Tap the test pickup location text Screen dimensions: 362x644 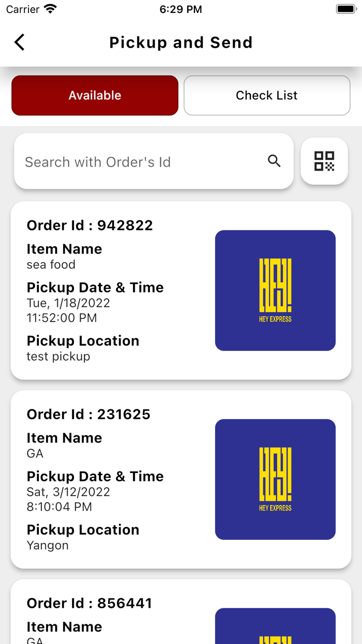[58, 356]
